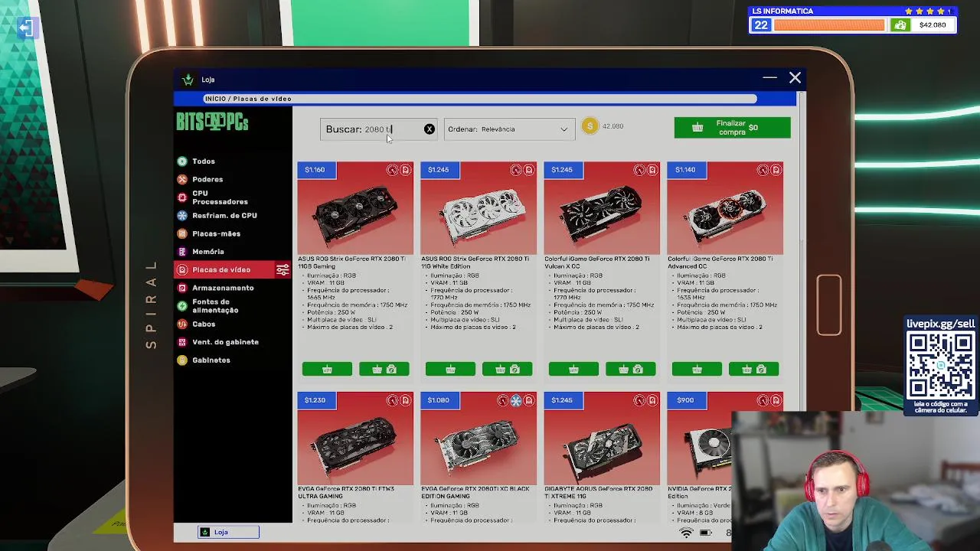
Task: Add Colorful Vulcan X OC to basket
Action: [573, 370]
